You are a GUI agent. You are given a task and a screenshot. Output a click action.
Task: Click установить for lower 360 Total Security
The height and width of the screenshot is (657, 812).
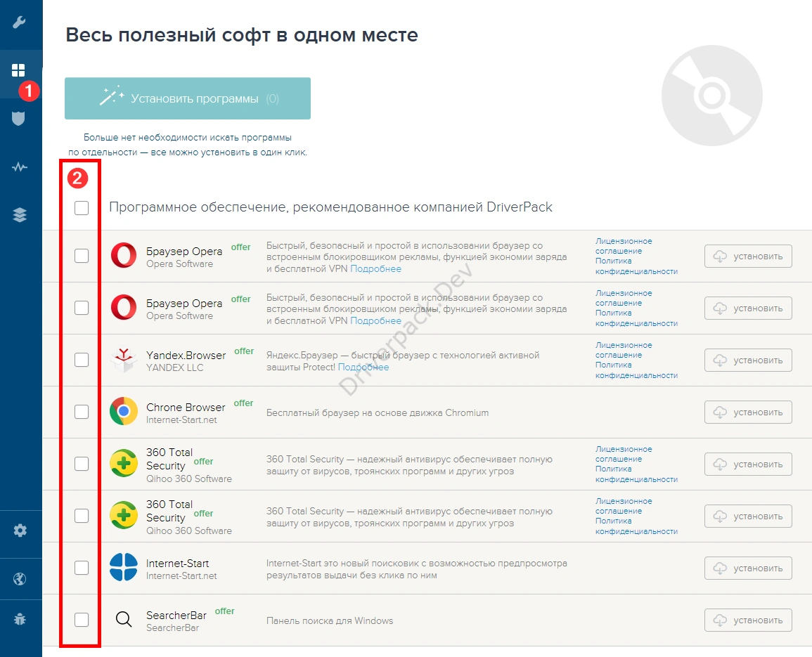748,516
